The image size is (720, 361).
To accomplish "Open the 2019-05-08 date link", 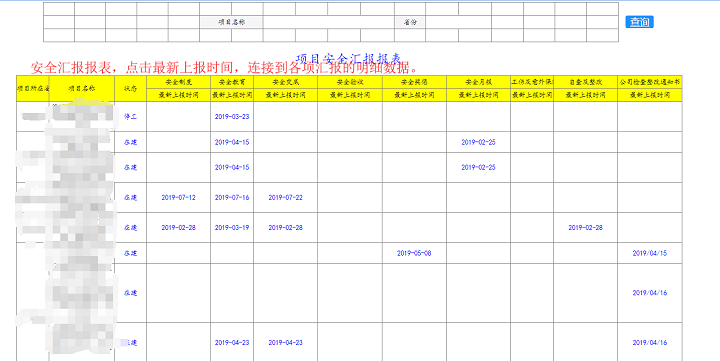I will pyautogui.click(x=414, y=253).
